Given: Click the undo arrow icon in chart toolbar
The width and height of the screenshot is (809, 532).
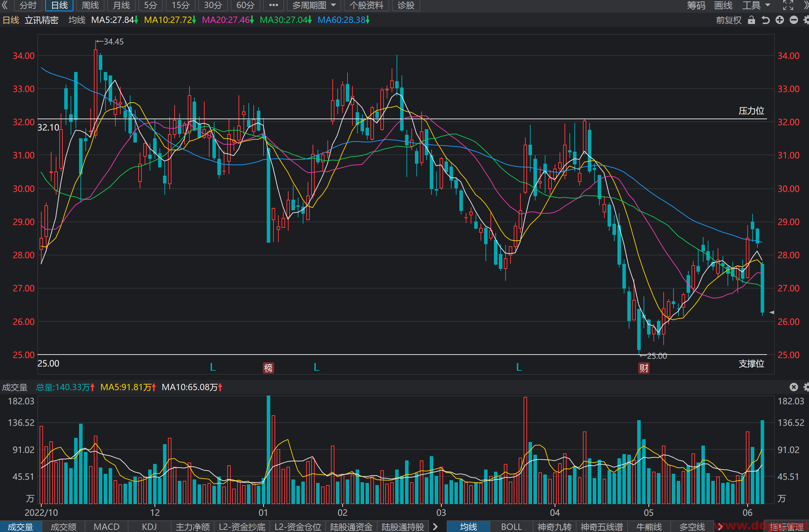Looking at the screenshot, I should tap(766, 20).
